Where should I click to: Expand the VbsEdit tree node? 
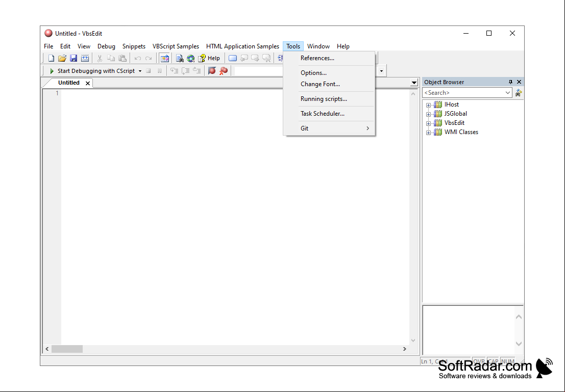point(428,123)
